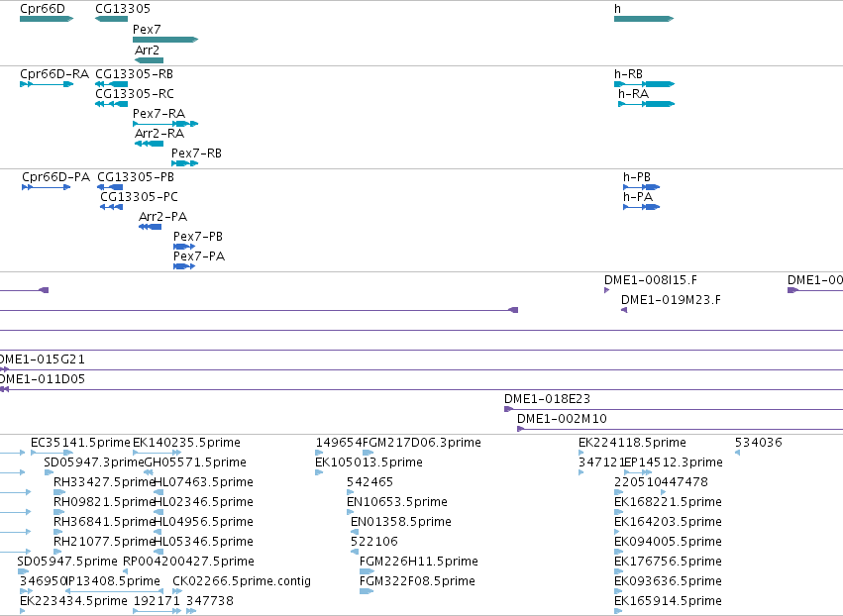This screenshot has height=616, width=843.
Task: Select the RH36841.5prime EST label
Action: tap(104, 522)
